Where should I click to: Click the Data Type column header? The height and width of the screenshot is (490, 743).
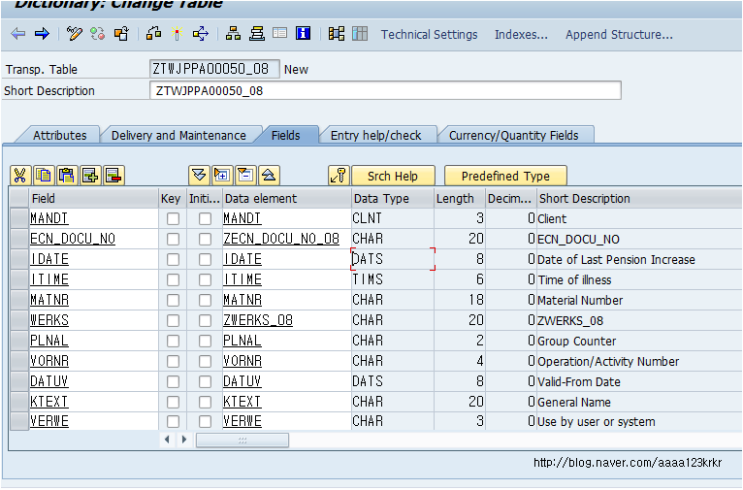pos(392,199)
